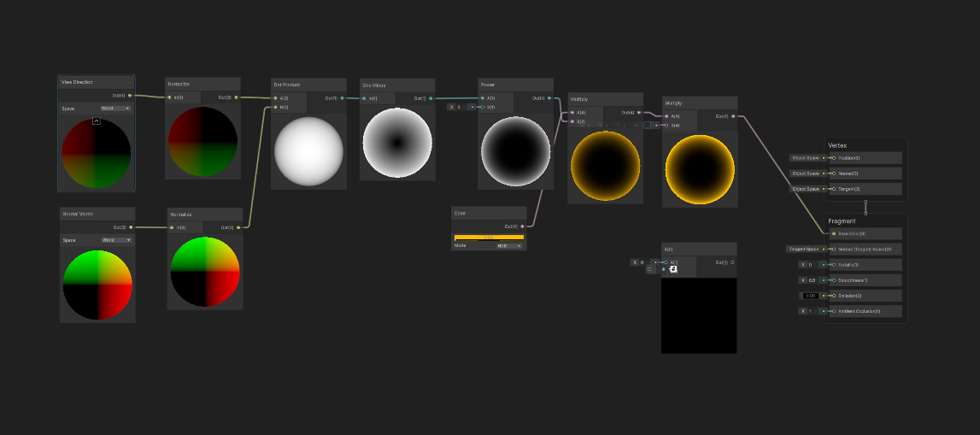Click the Add node black preview
Viewport: 980px width, 435px height.
point(698,314)
